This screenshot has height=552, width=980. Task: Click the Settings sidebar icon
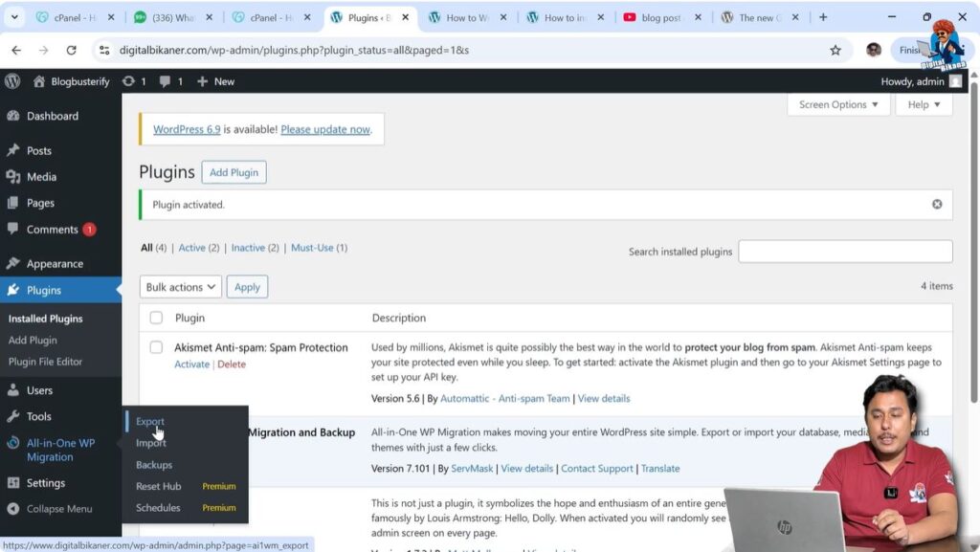(14, 482)
